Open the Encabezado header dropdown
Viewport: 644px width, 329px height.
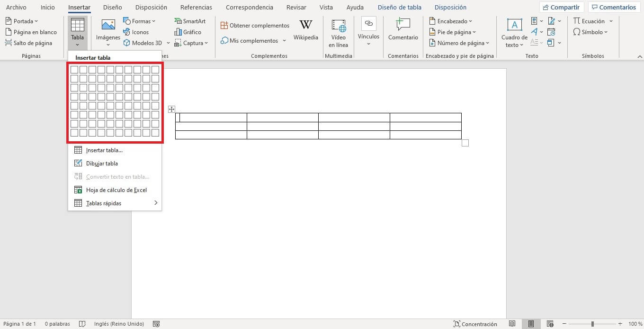coord(450,21)
